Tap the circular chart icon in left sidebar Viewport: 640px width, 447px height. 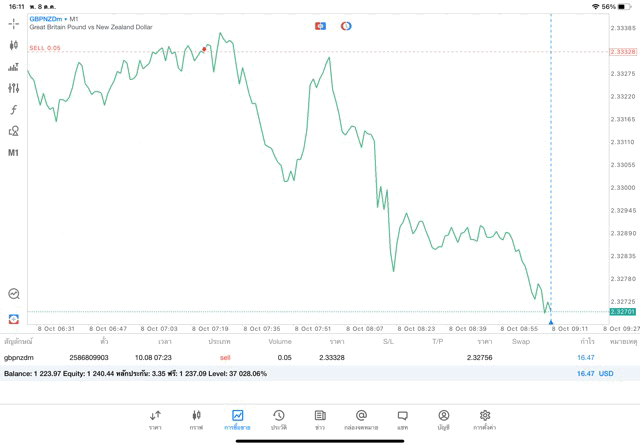point(14,294)
